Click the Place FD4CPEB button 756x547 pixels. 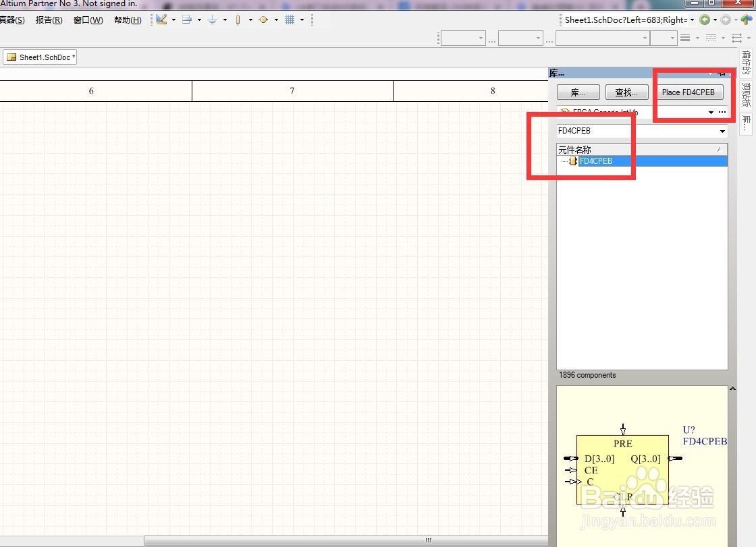click(688, 92)
